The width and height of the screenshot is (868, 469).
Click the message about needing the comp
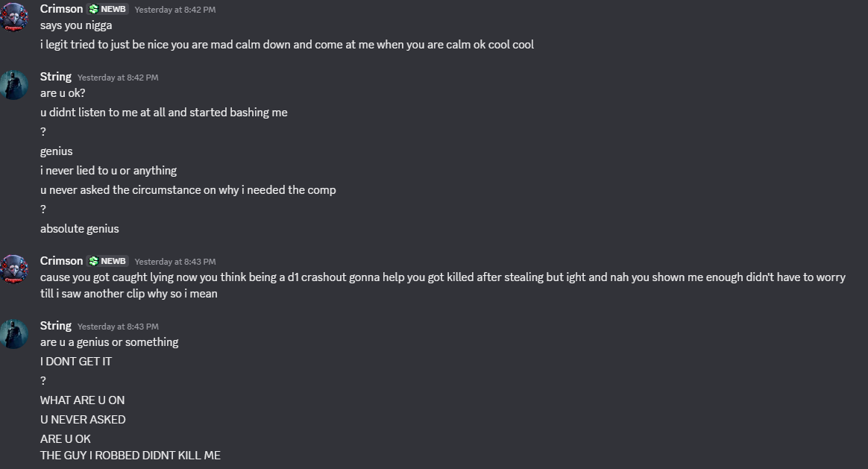tap(188, 190)
